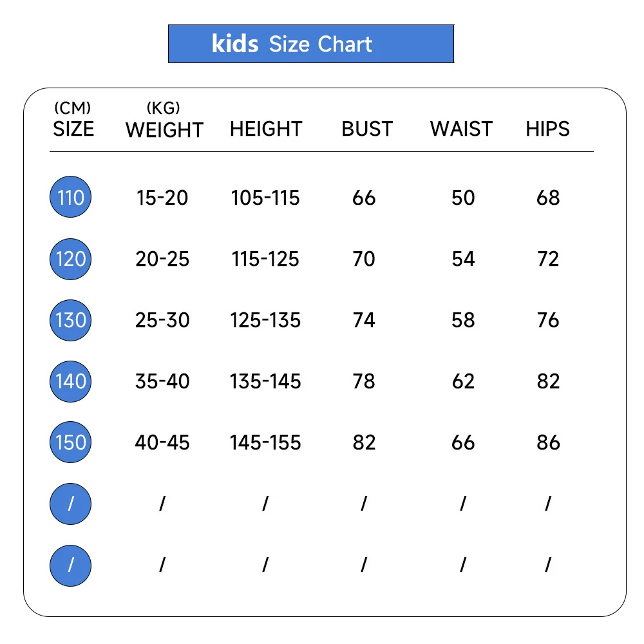Click the HEIGHT column header
The height and width of the screenshot is (644, 644).
266,129
